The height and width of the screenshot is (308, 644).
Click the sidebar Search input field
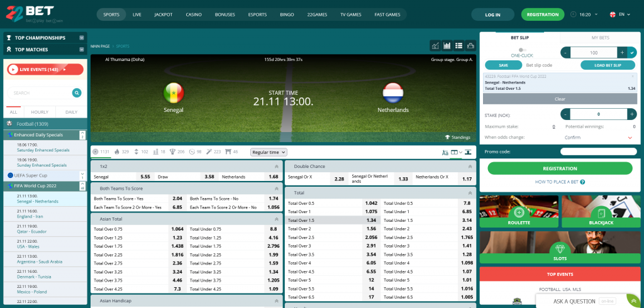point(40,93)
